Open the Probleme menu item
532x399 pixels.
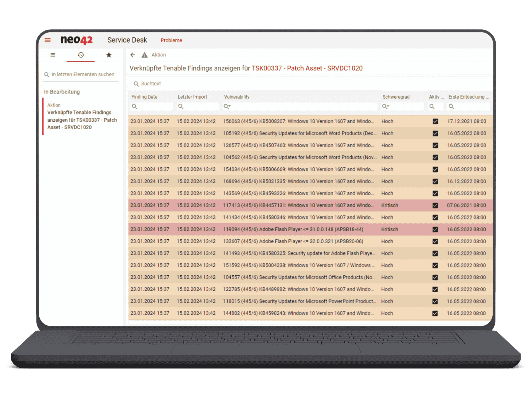171,40
